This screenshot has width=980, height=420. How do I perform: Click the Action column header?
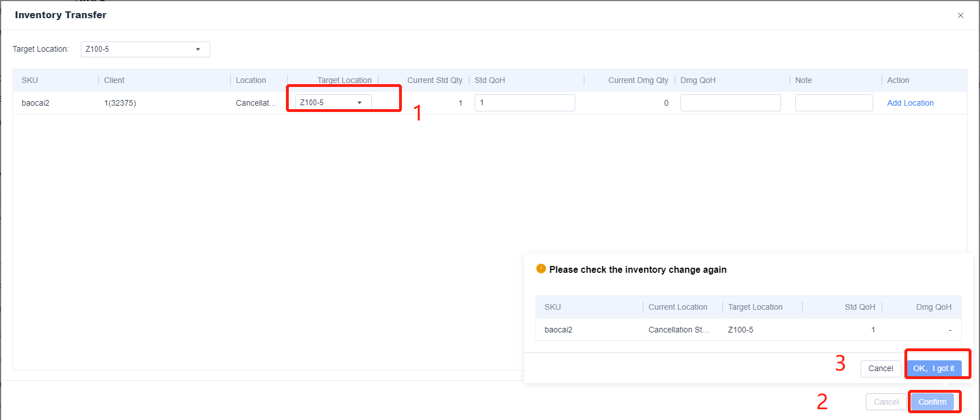pyautogui.click(x=898, y=80)
